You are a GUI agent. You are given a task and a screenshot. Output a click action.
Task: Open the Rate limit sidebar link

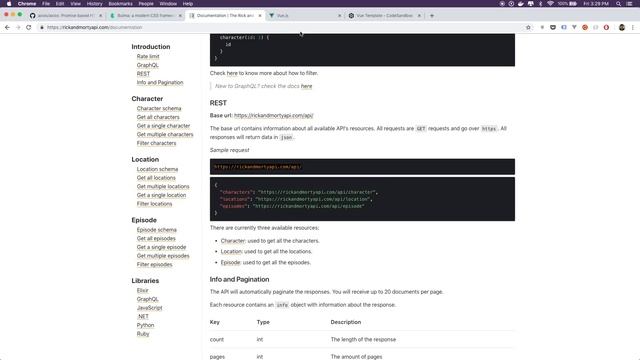[148, 56]
